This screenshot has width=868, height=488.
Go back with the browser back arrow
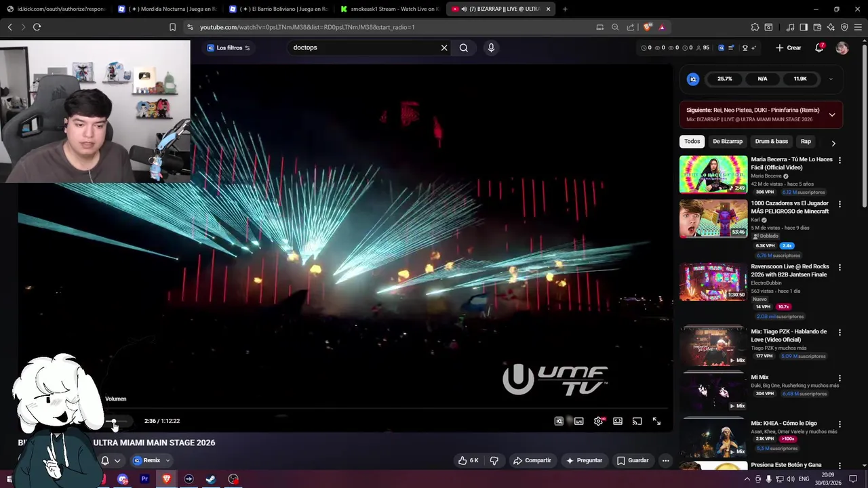point(9,27)
